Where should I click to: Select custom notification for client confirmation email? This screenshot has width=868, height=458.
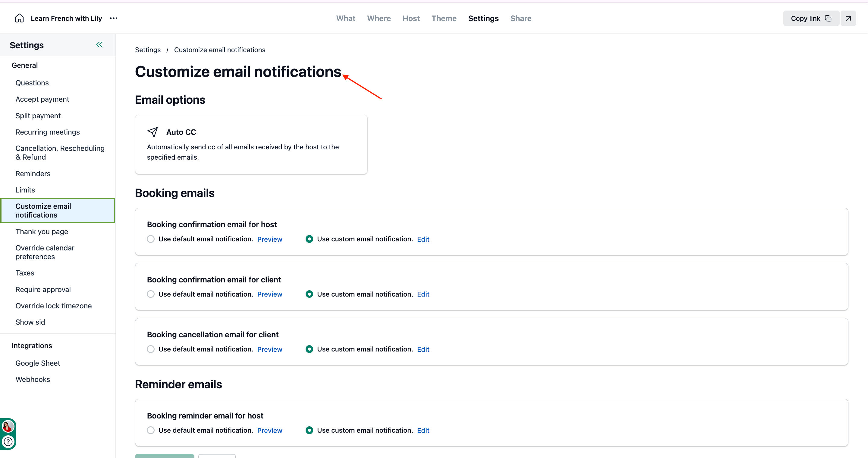click(309, 294)
